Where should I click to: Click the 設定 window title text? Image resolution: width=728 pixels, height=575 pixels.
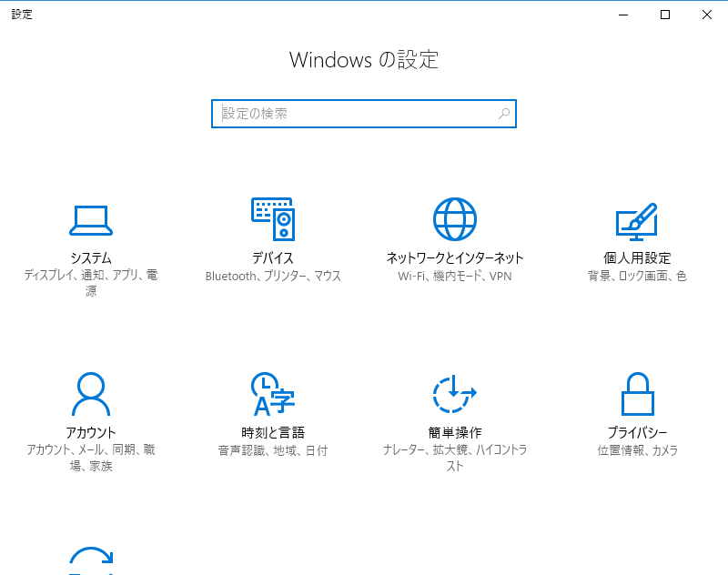pos(22,15)
